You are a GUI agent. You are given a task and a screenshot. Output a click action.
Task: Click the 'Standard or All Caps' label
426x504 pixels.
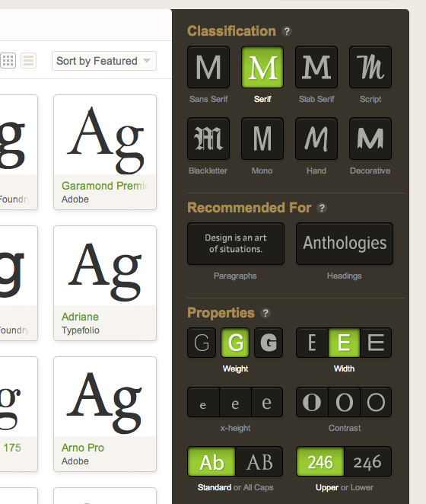pos(235,487)
